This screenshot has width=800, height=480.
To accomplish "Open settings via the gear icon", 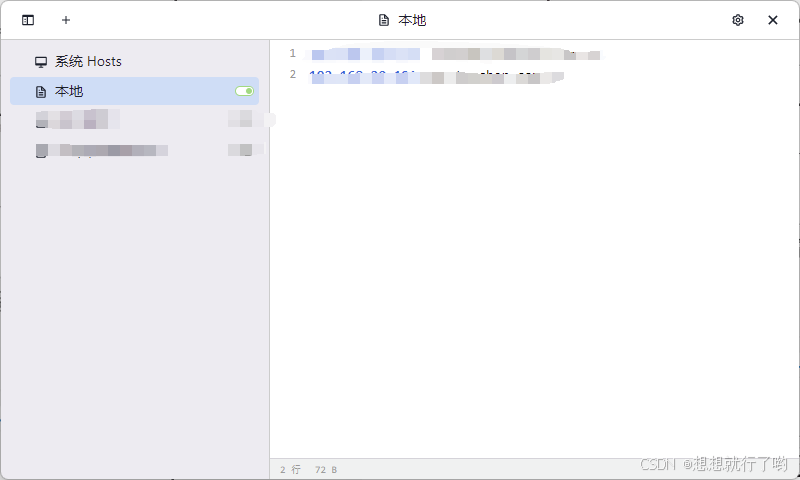I will click(738, 20).
